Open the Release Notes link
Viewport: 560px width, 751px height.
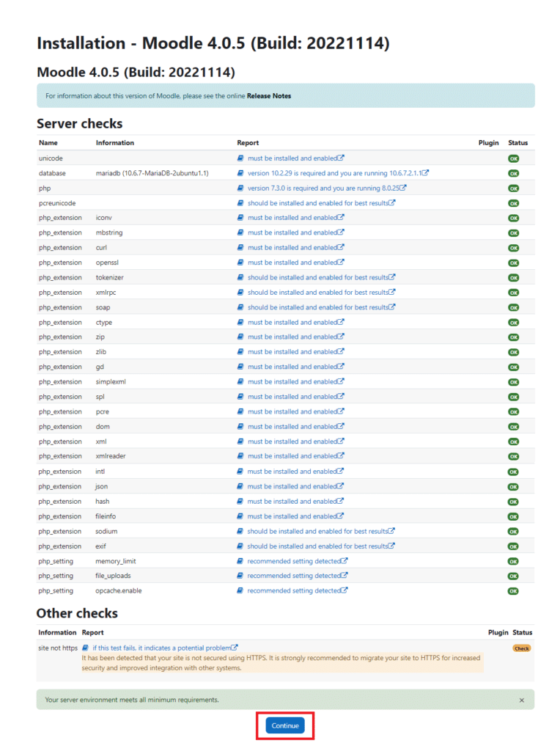[268, 96]
